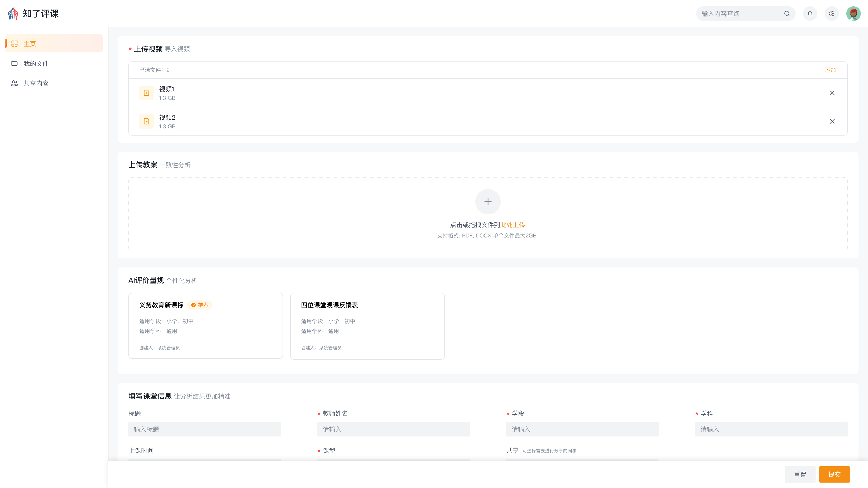Click the plus upload icon for 教案
The image size is (868, 488).
pos(488,202)
